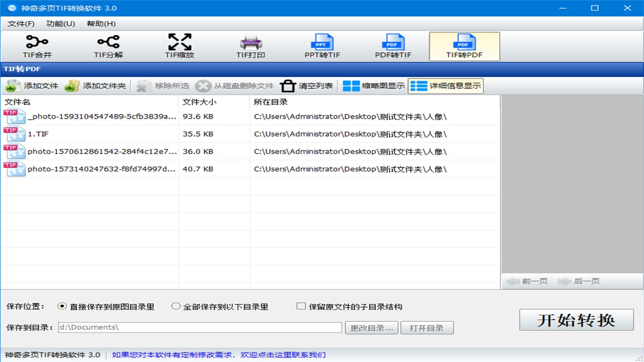Switch to PDF转TIF mode
Image resolution: width=644 pixels, height=362 pixels.
(x=393, y=46)
